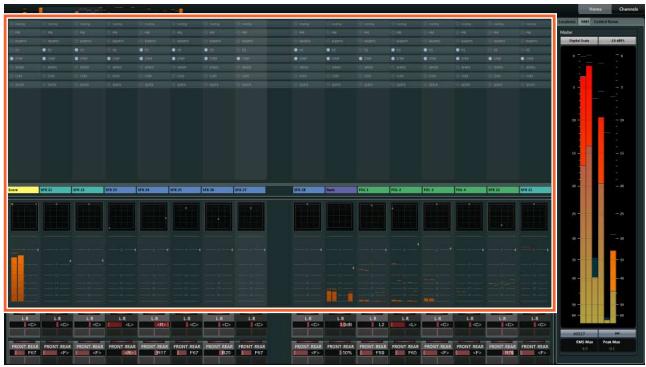Open surround panner of SFX 26 channel
This screenshot has width=646, height=367.
coord(218,217)
